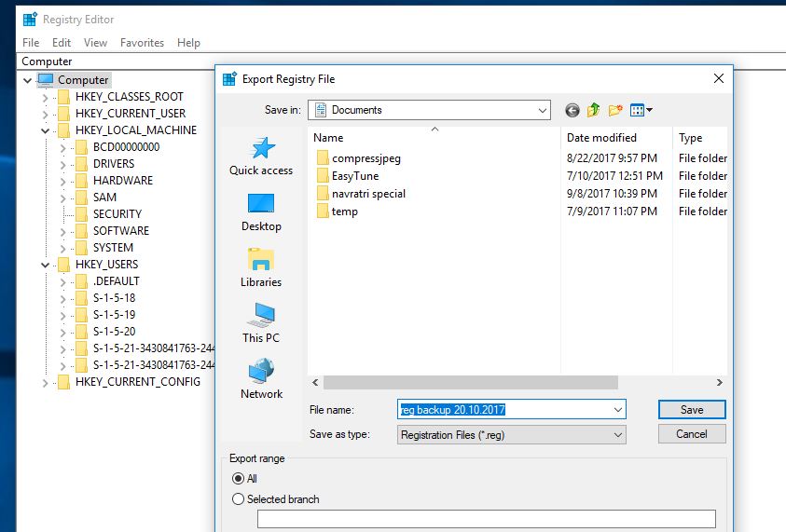The width and height of the screenshot is (786, 532).
Task: Select the All export range option
Action: click(x=238, y=479)
